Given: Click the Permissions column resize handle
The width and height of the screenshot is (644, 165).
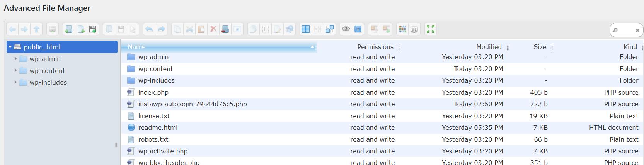Looking at the screenshot, I should tap(399, 48).
